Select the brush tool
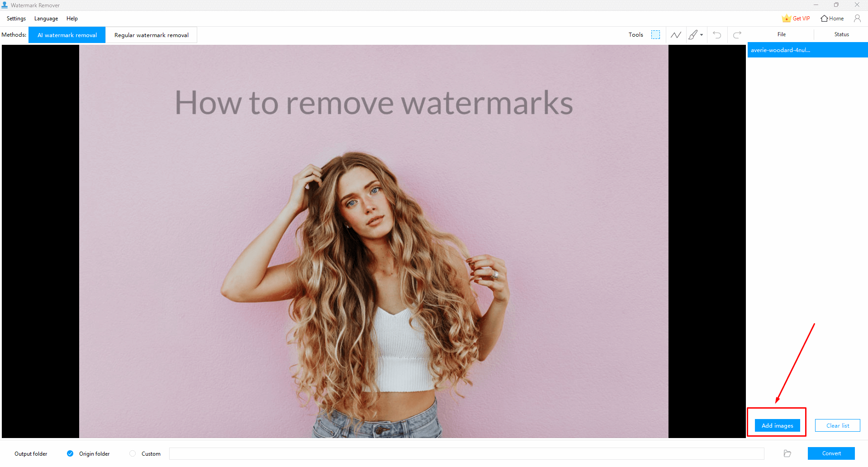The width and height of the screenshot is (868, 467). tap(693, 35)
